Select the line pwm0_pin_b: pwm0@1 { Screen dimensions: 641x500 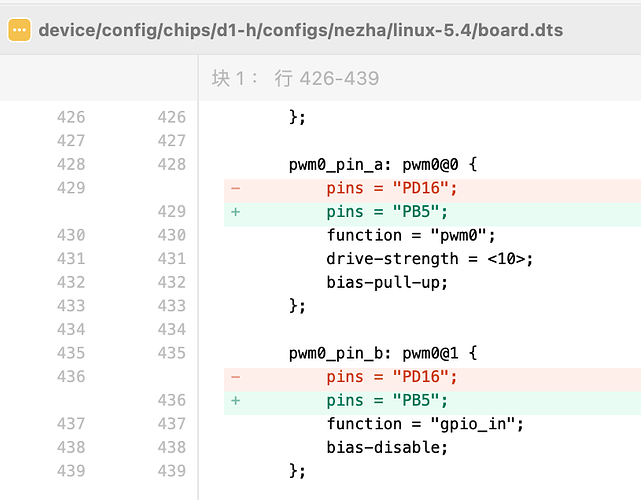click(x=383, y=353)
